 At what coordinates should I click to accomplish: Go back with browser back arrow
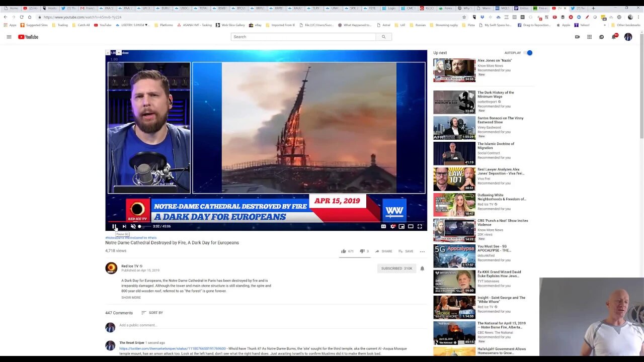pyautogui.click(x=6, y=17)
